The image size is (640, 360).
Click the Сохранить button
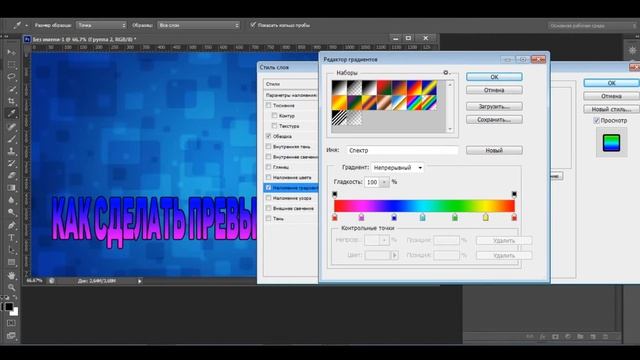494,120
